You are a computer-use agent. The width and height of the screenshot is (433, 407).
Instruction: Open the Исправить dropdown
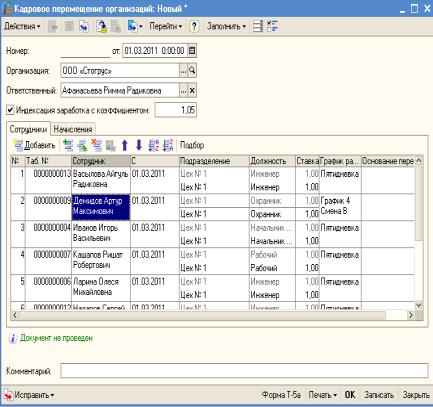click(x=29, y=395)
